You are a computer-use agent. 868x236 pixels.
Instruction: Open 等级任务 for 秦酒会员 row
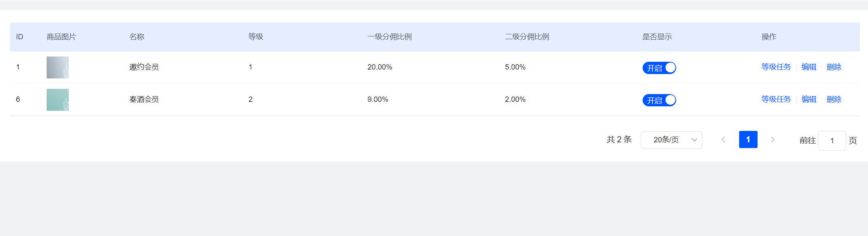[776, 99]
